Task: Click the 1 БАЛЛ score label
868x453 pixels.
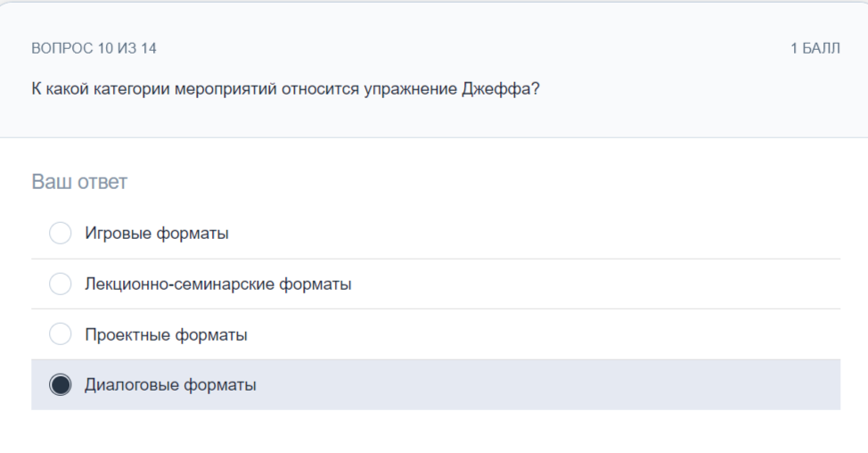Action: coord(815,49)
